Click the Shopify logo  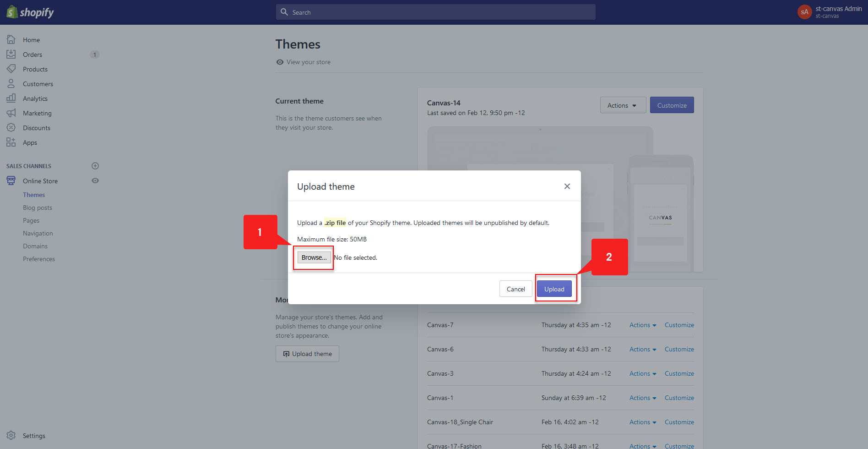pos(30,12)
